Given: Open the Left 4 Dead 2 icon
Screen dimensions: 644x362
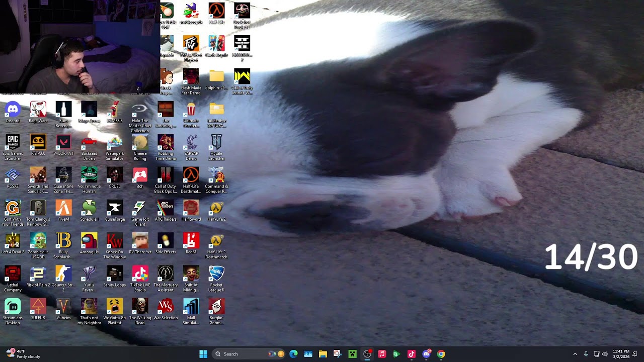Looking at the screenshot, I should (x=13, y=243).
